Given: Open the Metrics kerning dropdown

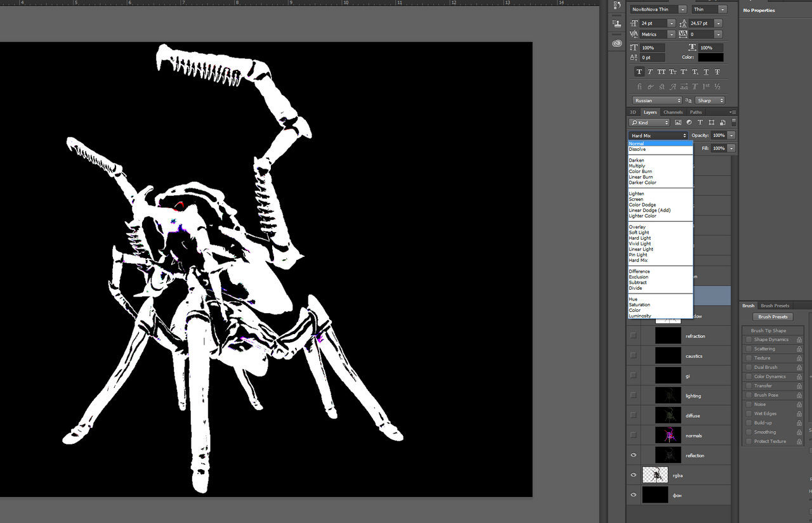Looking at the screenshot, I should [x=671, y=34].
